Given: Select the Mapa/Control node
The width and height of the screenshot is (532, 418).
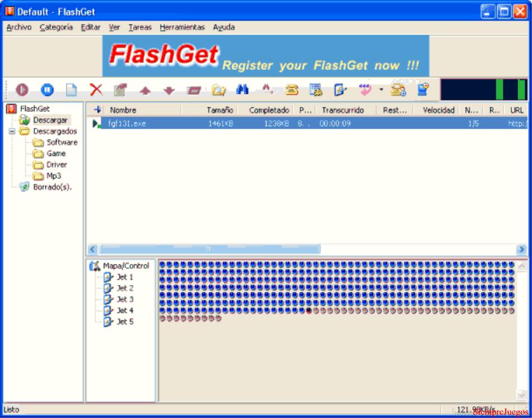Looking at the screenshot, I should coord(126,266).
